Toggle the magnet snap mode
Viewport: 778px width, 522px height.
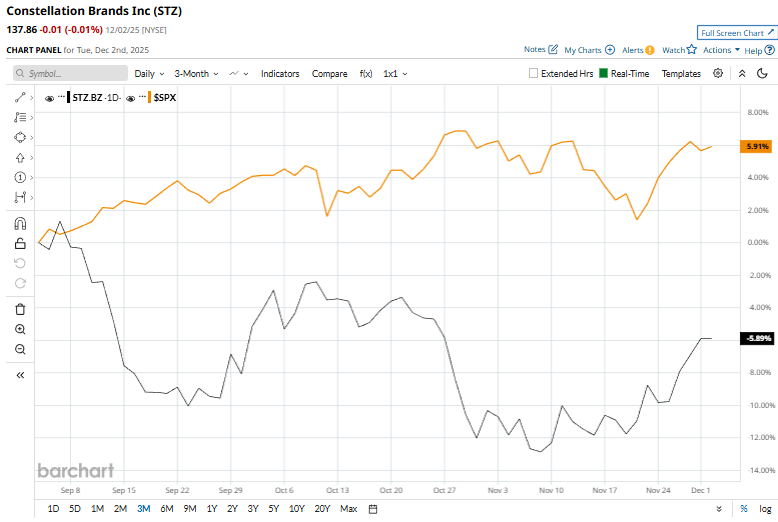point(20,224)
